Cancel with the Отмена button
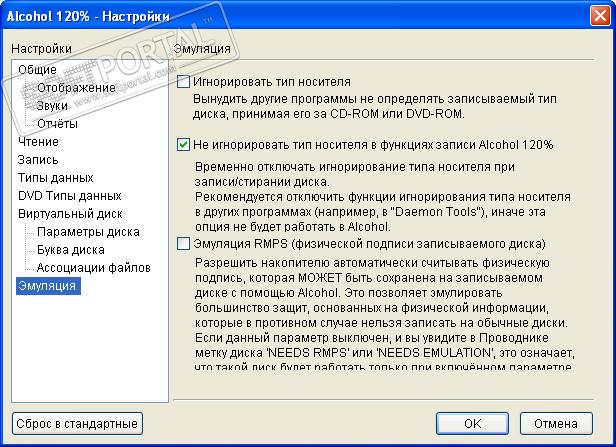The height and width of the screenshot is (447, 616). (x=556, y=423)
